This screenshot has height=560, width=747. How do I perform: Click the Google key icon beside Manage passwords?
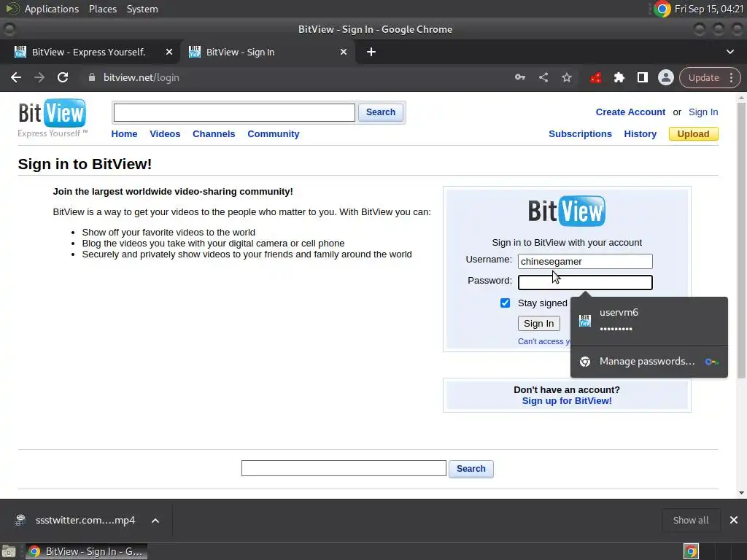(712, 362)
